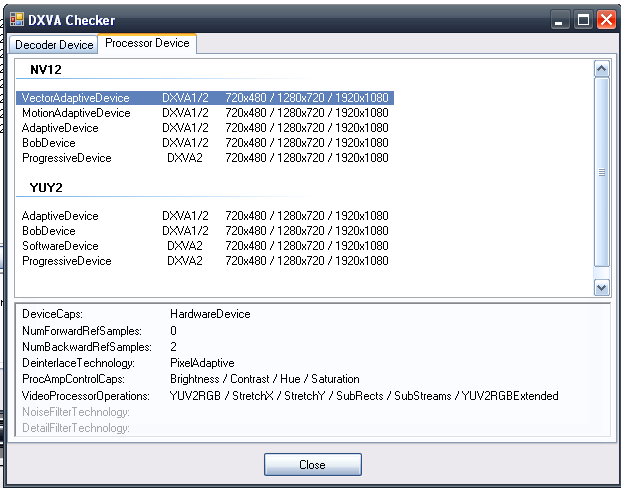Click the HardwareDevice value
The image size is (625, 488).
click(x=210, y=314)
